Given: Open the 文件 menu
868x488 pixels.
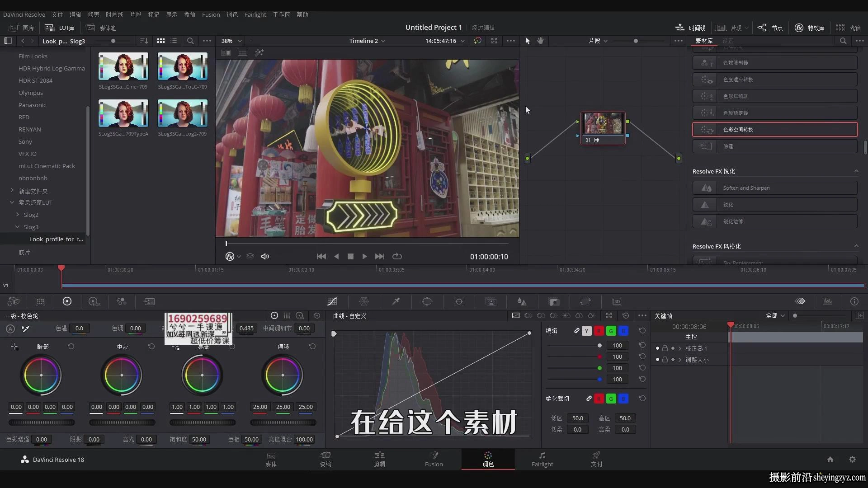Looking at the screenshot, I should [57, 14].
